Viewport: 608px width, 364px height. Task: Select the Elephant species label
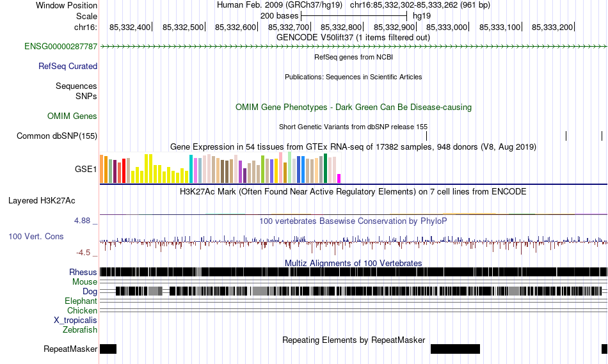point(81,301)
